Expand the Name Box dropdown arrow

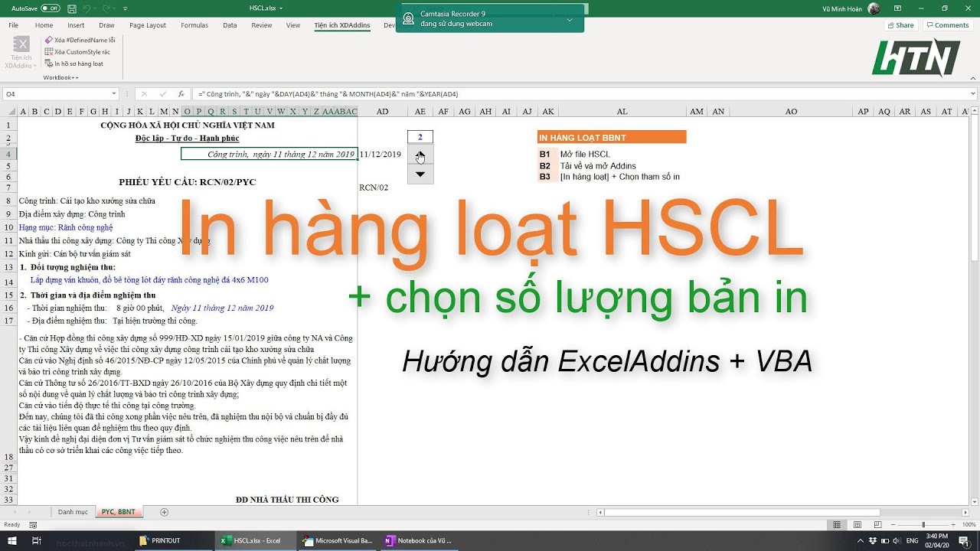pos(113,94)
